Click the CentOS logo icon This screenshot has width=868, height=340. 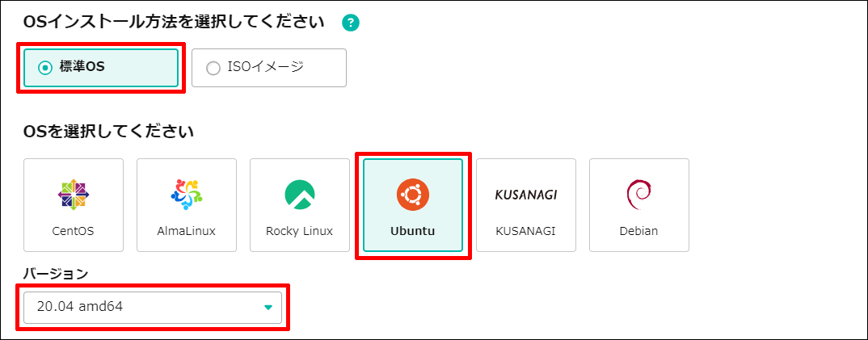coord(74,194)
